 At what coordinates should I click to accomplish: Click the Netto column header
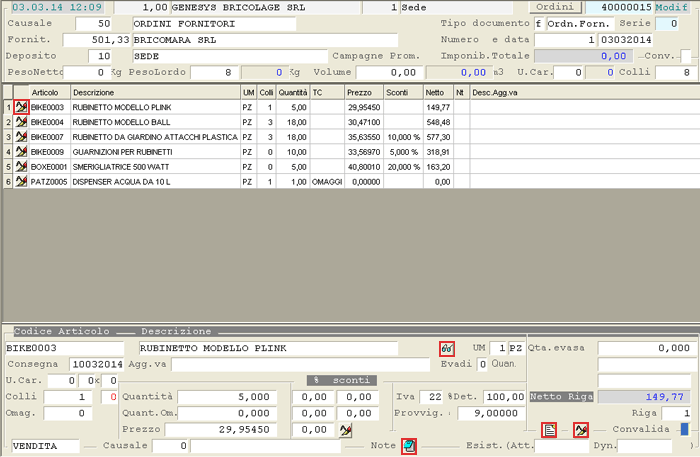pyautogui.click(x=438, y=92)
